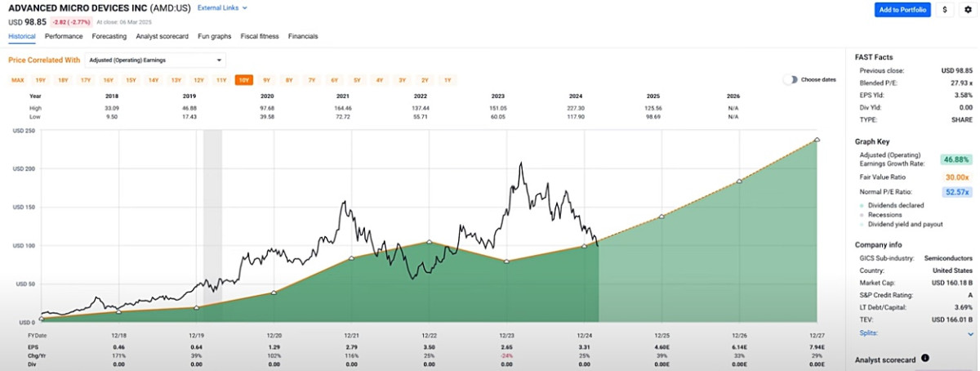The height and width of the screenshot is (371, 980).
Task: Select the MAX time range
Action: (17, 80)
